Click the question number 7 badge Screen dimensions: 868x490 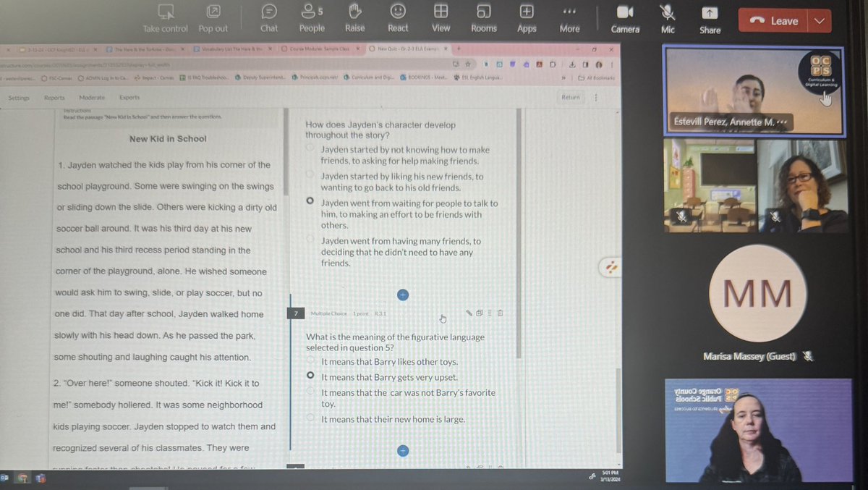(296, 313)
